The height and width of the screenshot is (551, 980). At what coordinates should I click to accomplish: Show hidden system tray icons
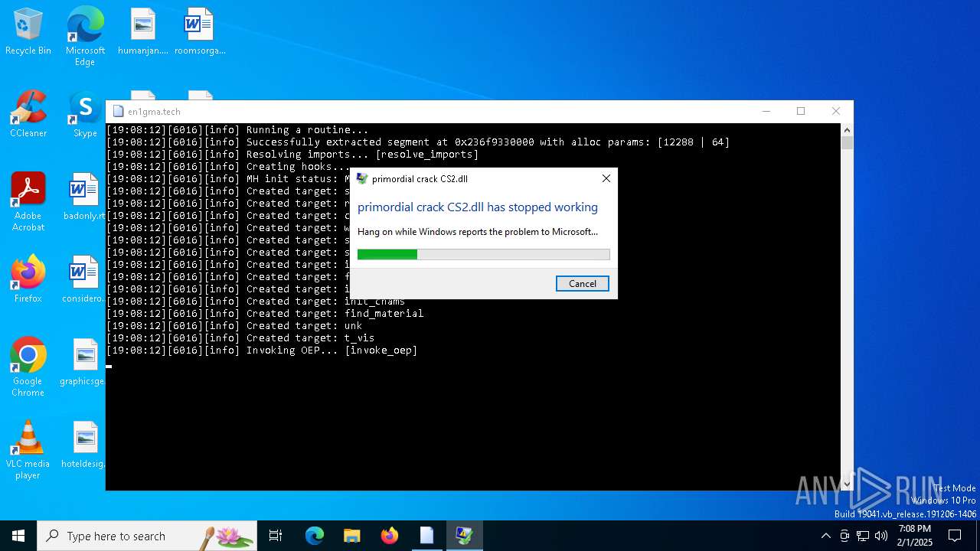click(x=825, y=536)
